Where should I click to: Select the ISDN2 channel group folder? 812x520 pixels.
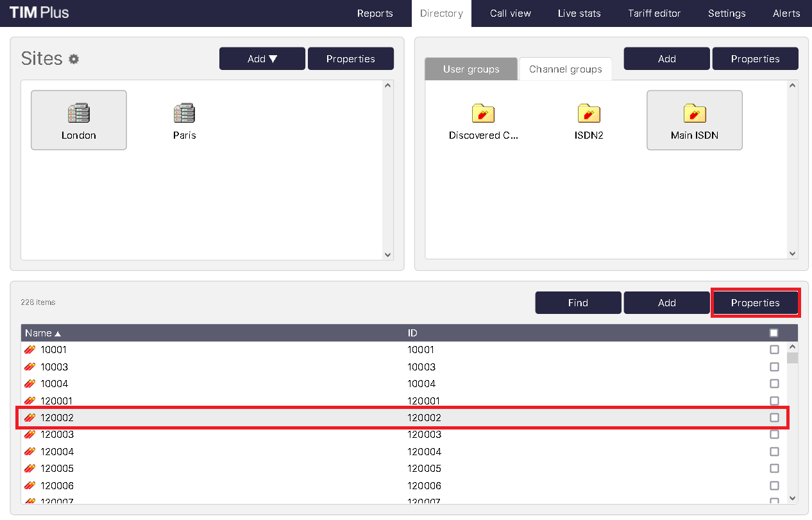click(x=588, y=114)
